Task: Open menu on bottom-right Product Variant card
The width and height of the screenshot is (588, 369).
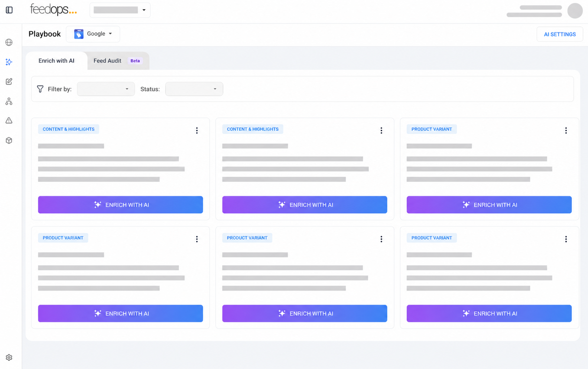Action: click(566, 239)
